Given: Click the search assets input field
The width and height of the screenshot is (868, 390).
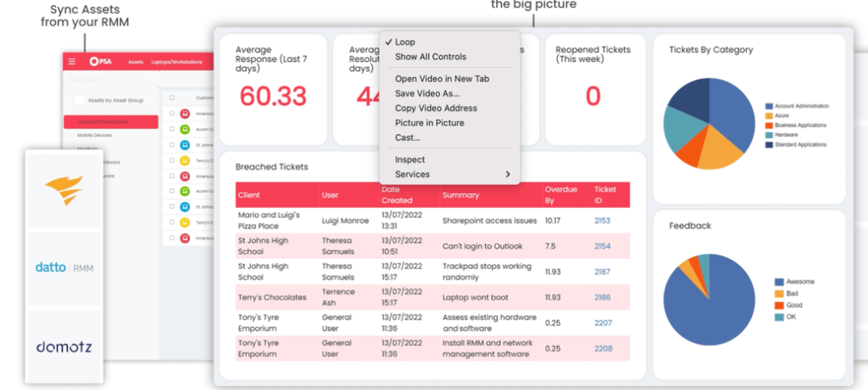Looking at the screenshot, I should pos(111,81).
